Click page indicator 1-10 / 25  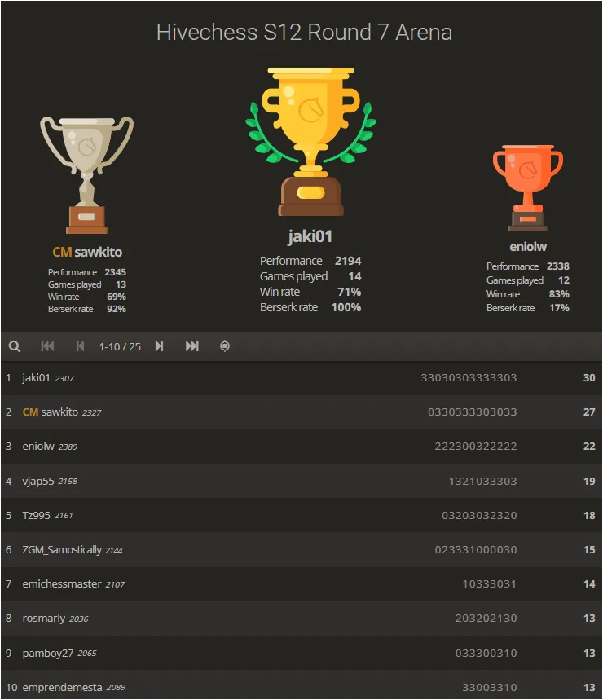click(x=120, y=346)
